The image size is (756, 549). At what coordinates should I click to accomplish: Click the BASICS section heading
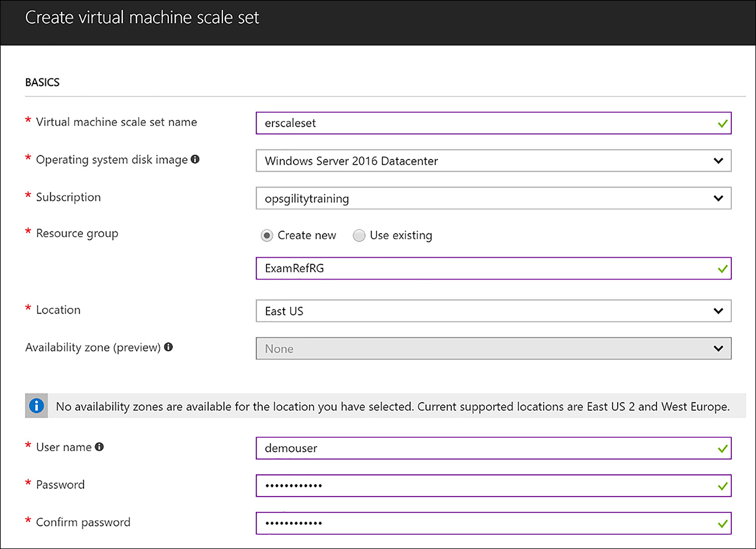(42, 82)
